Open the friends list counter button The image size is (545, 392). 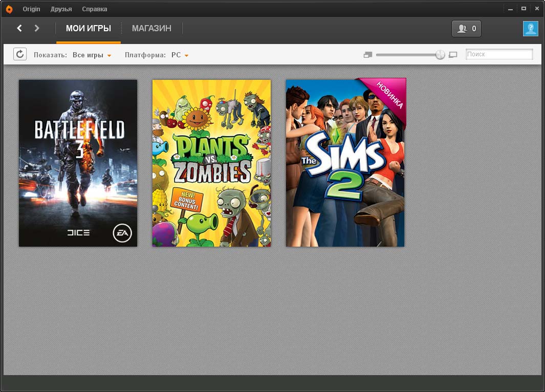[466, 29]
